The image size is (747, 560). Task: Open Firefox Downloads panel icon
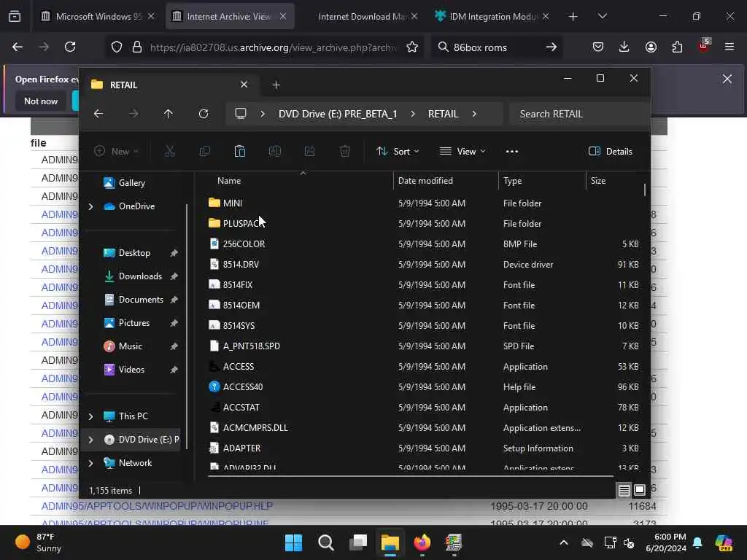point(624,47)
